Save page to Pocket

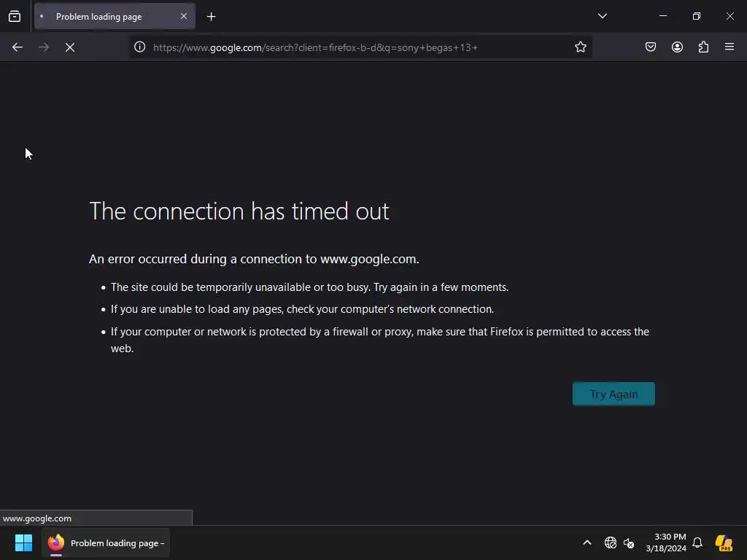coord(651,47)
